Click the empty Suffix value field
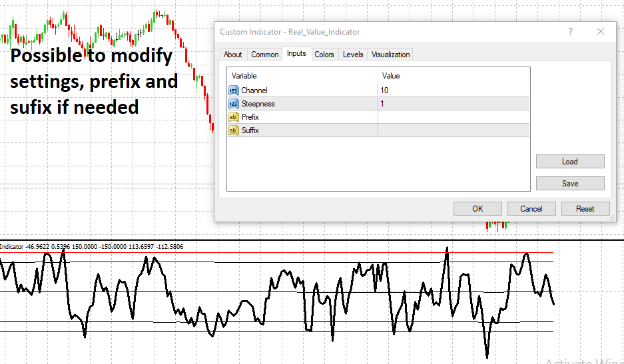Image resolution: width=624 pixels, height=364 pixels. point(454,130)
